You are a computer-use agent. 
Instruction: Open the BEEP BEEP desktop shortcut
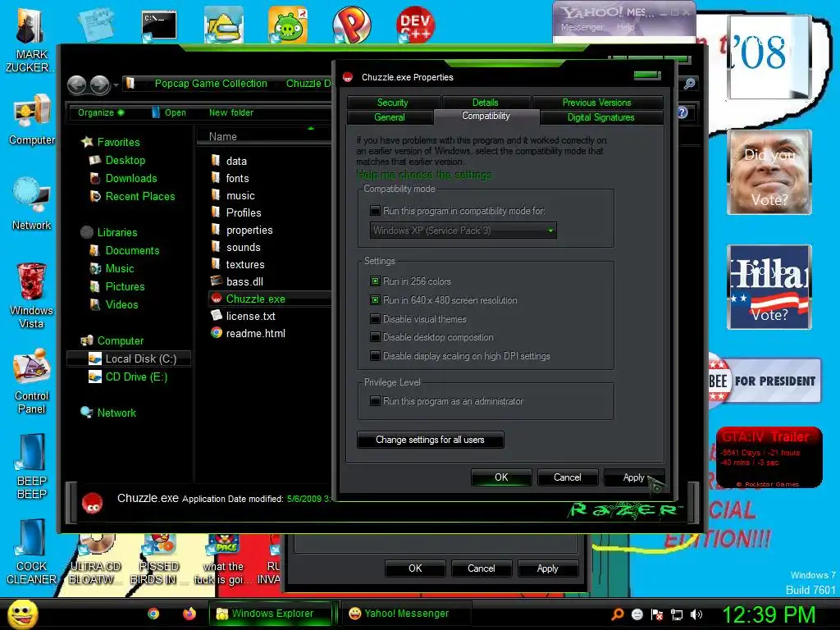(x=32, y=466)
